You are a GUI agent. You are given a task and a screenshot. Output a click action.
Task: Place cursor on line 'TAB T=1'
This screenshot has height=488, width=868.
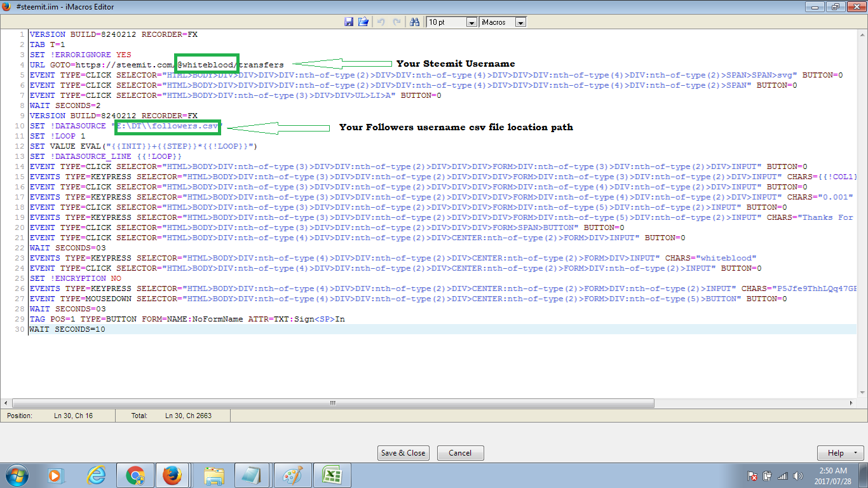[x=47, y=44]
